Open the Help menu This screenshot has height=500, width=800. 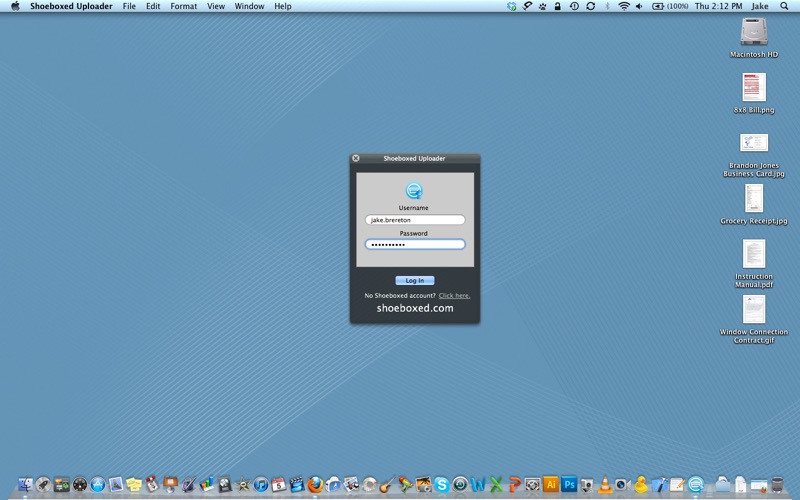283,6
